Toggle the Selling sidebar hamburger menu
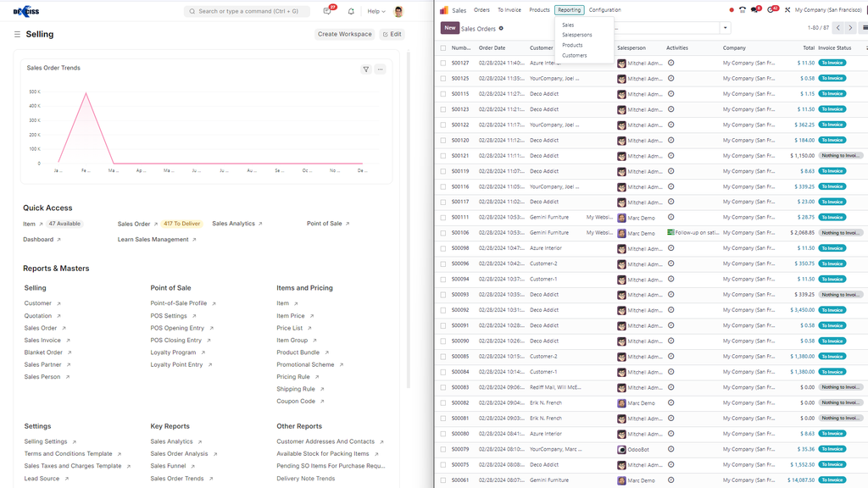This screenshot has height=488, width=868. coord(17,34)
